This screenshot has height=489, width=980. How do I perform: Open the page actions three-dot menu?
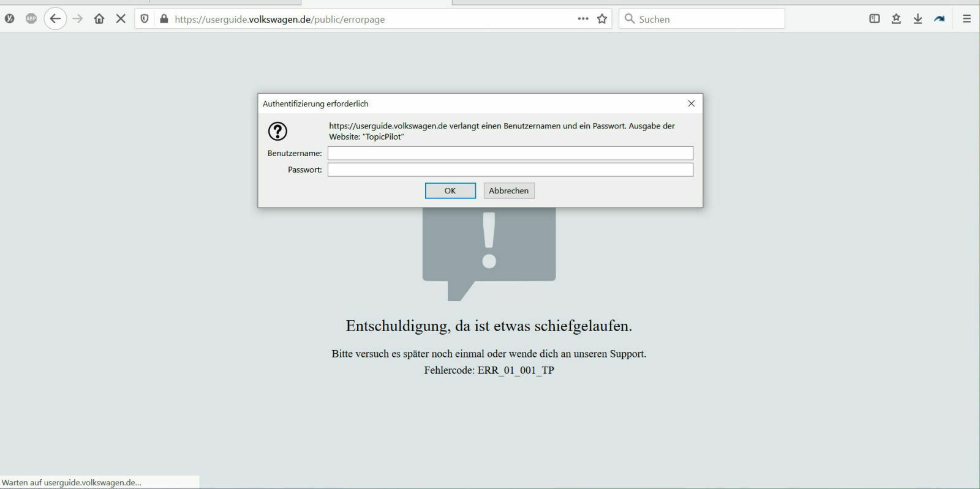(x=583, y=19)
